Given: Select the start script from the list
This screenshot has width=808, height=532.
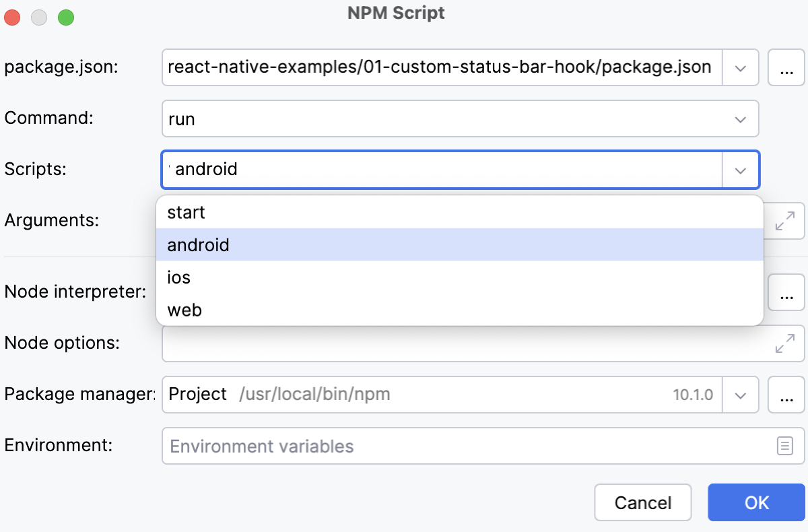Looking at the screenshot, I should tap(186, 212).
